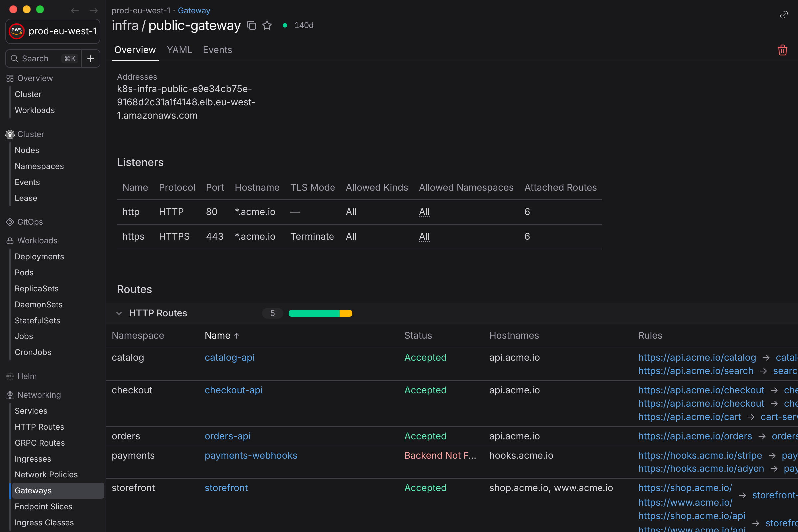Viewport: 798px width, 532px height.
Task: Click the plus icon beside Search
Action: click(x=90, y=59)
